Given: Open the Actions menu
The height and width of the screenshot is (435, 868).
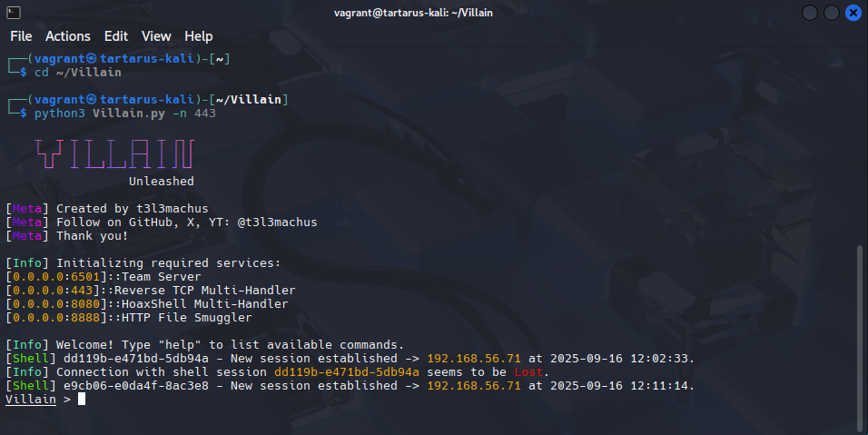Looking at the screenshot, I should tap(68, 36).
